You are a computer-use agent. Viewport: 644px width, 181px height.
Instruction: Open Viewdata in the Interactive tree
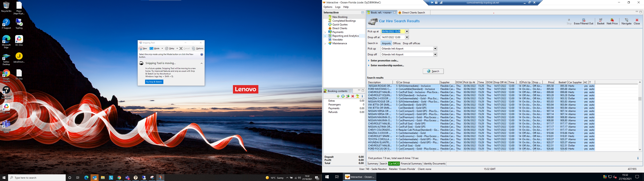[x=335, y=40]
